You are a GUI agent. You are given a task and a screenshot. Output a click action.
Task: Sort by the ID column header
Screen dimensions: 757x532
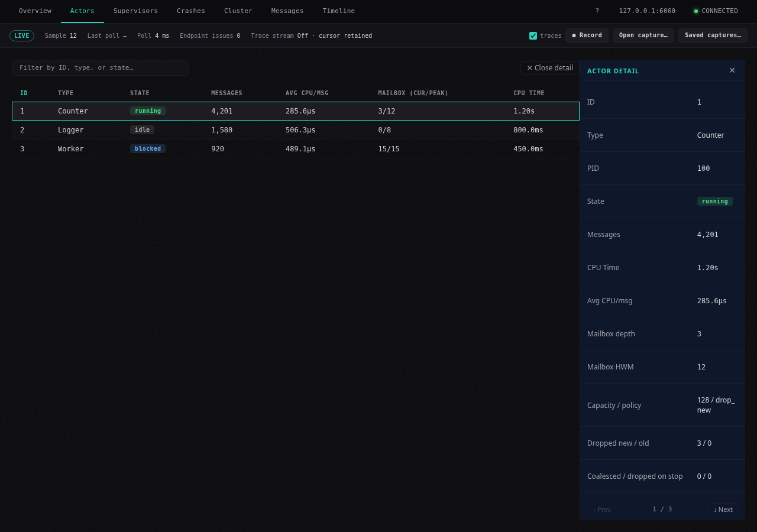[24, 93]
